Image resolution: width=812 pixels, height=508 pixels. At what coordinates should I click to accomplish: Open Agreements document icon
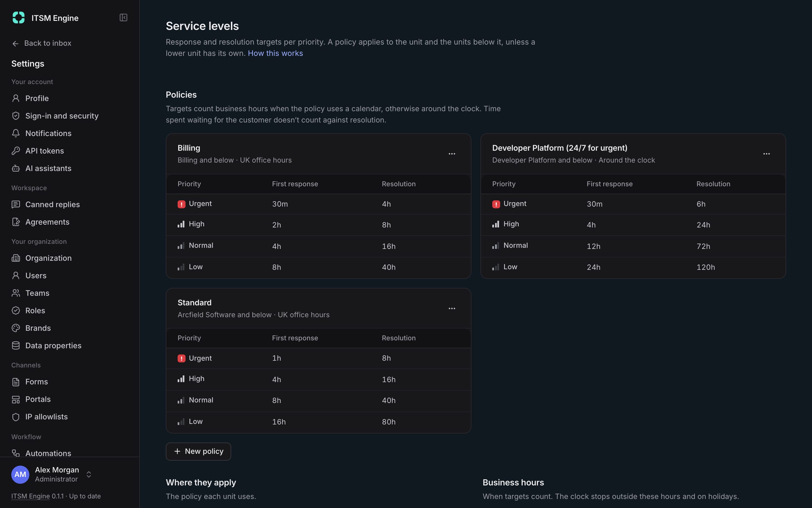[16, 222]
